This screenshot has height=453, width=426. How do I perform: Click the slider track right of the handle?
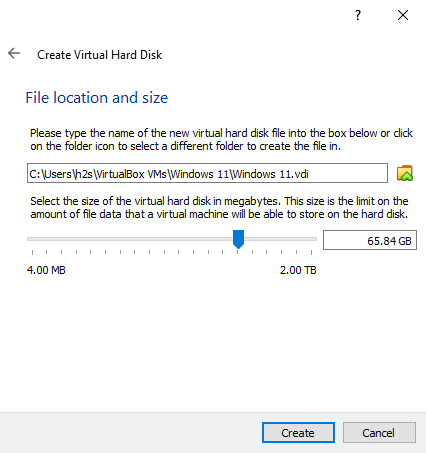pos(280,239)
